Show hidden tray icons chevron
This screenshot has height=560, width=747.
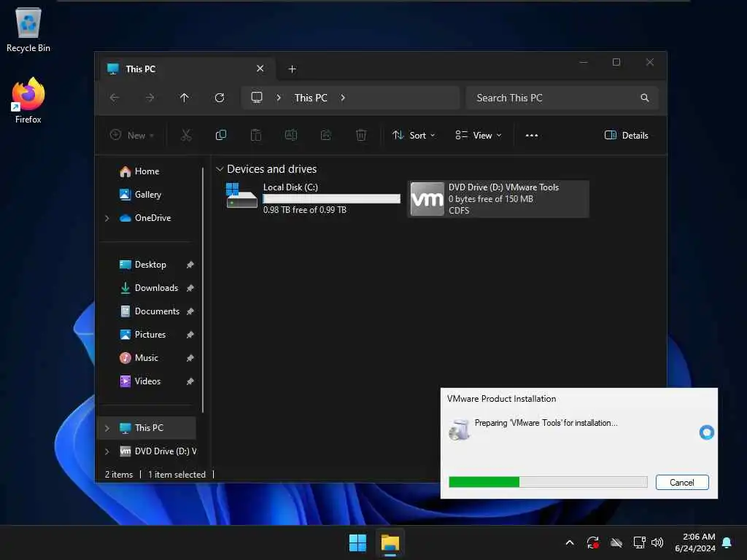pos(570,542)
